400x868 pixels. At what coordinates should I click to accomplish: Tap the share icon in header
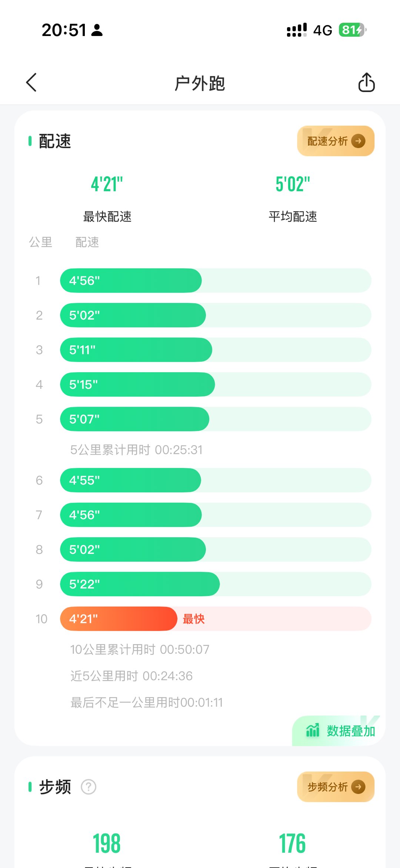(366, 82)
